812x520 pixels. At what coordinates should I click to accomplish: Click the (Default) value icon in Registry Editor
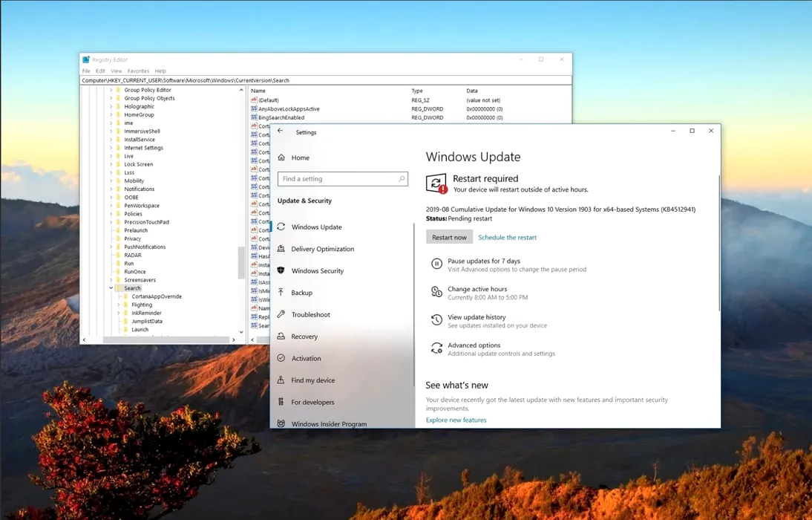click(254, 100)
